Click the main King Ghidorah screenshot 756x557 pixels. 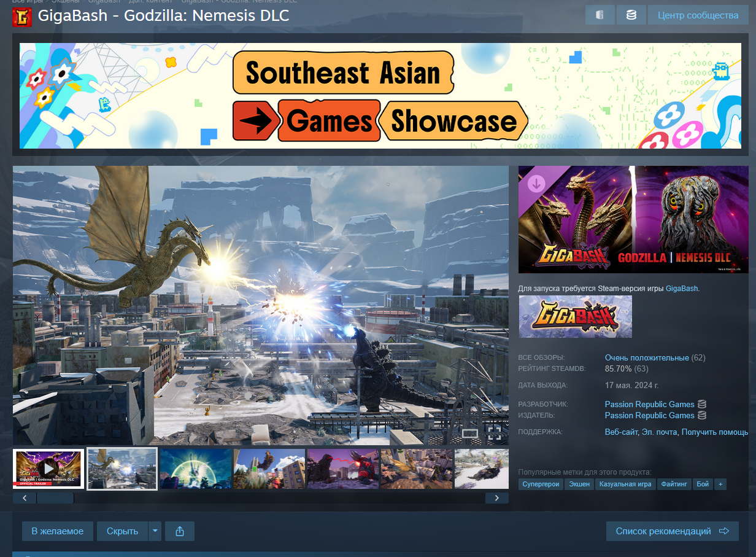point(261,305)
